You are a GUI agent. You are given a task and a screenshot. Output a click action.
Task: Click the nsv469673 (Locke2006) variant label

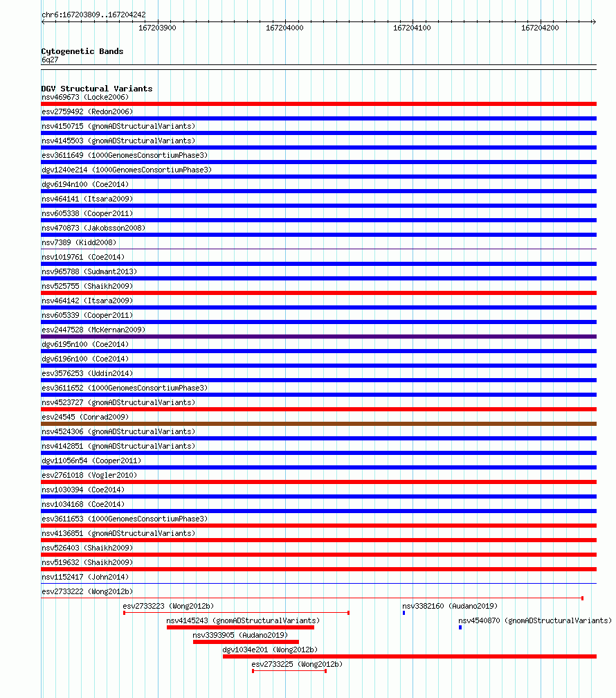click(85, 97)
